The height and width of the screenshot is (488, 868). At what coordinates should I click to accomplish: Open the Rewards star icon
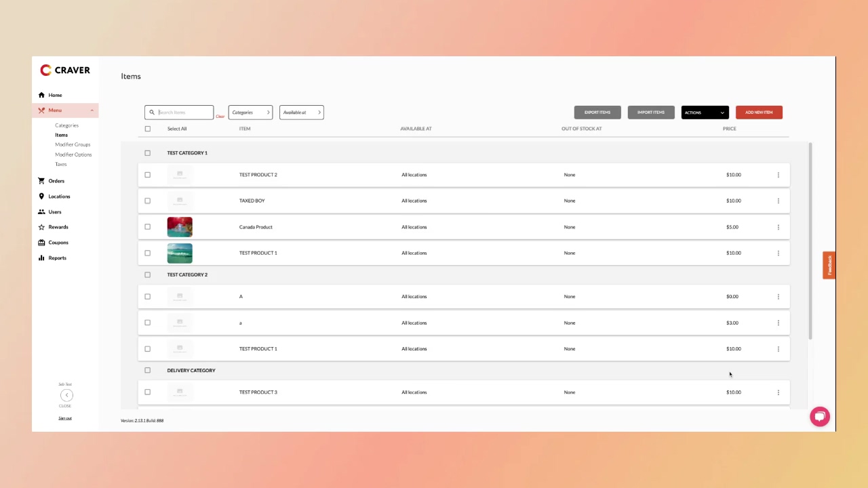click(x=41, y=227)
